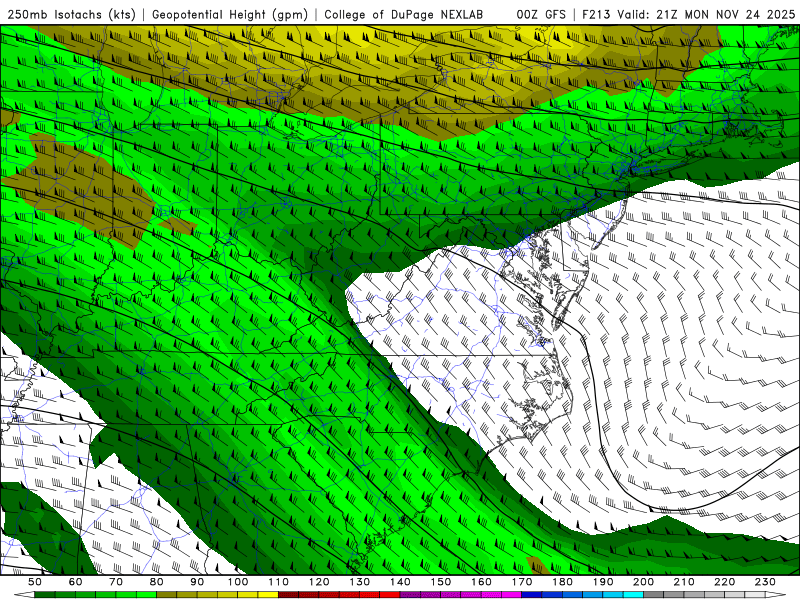
Task: Click the 150 color scale label
Action: (x=441, y=582)
